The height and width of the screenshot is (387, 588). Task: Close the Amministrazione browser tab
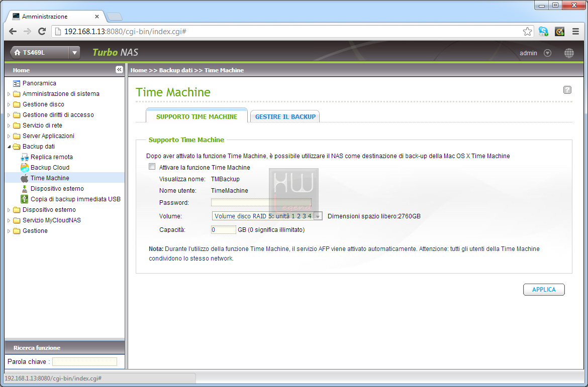click(97, 17)
